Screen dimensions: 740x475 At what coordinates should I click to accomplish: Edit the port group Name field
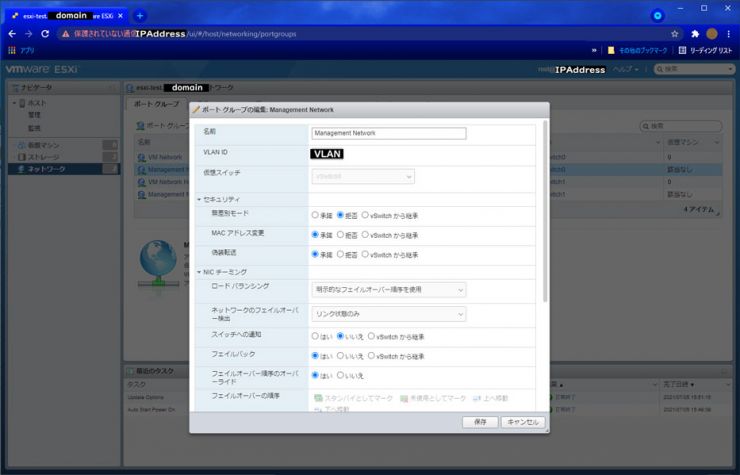tap(388, 133)
